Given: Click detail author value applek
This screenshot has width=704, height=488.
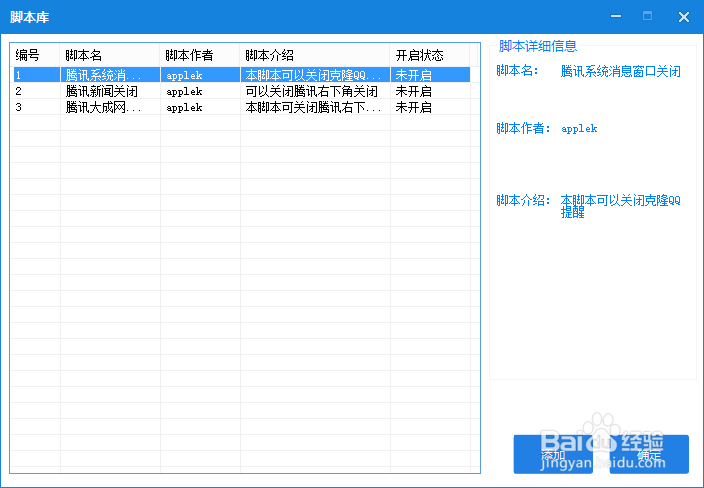Looking at the screenshot, I should 579,129.
